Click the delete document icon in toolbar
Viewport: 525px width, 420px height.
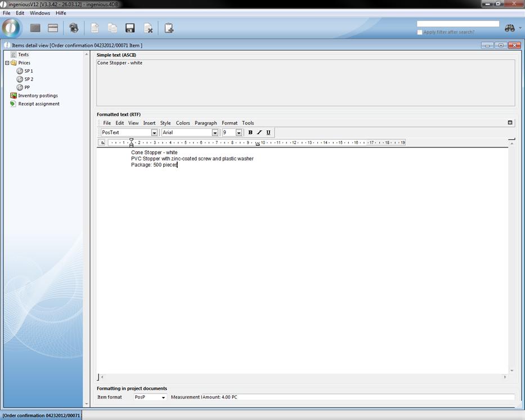[x=148, y=28]
